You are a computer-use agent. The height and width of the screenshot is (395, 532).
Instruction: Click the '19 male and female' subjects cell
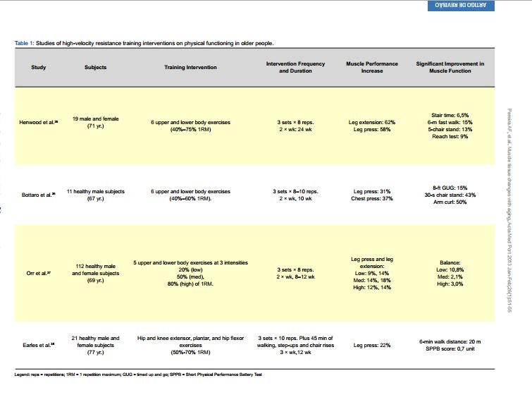pyautogui.click(x=96, y=119)
